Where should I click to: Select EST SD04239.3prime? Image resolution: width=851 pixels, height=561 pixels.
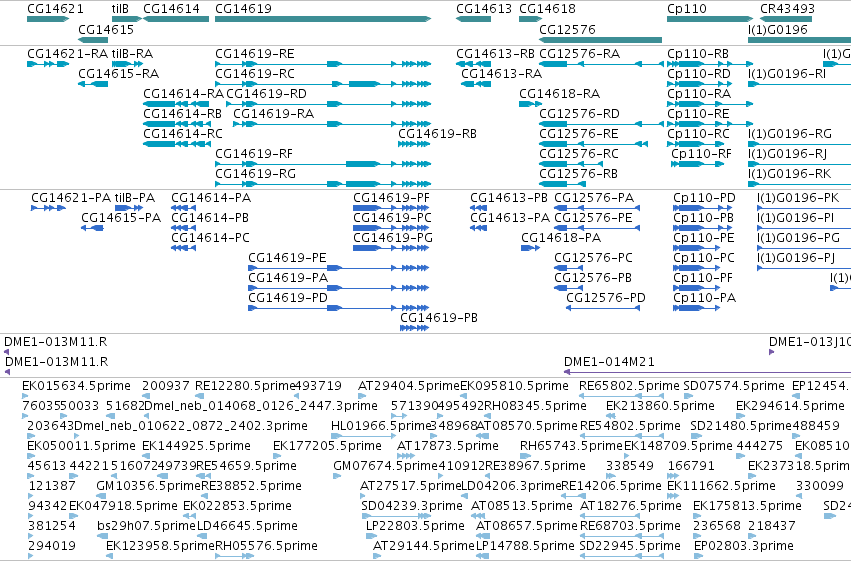point(412,506)
